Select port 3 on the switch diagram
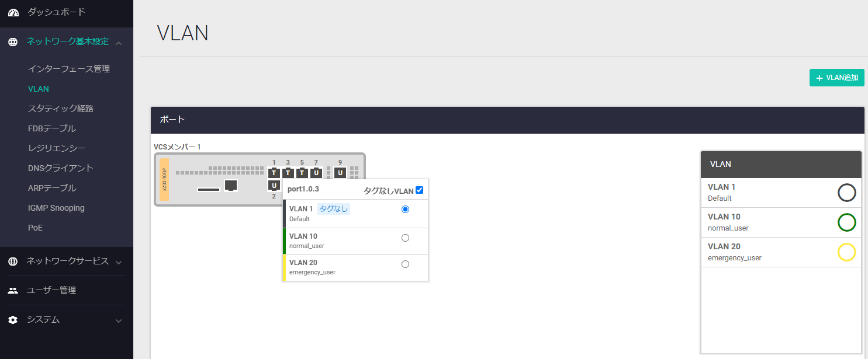 288,173
